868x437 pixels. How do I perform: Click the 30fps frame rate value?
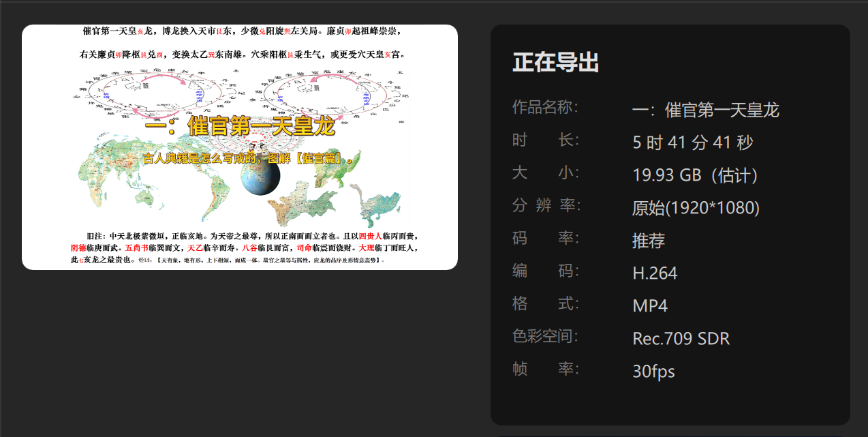(653, 372)
